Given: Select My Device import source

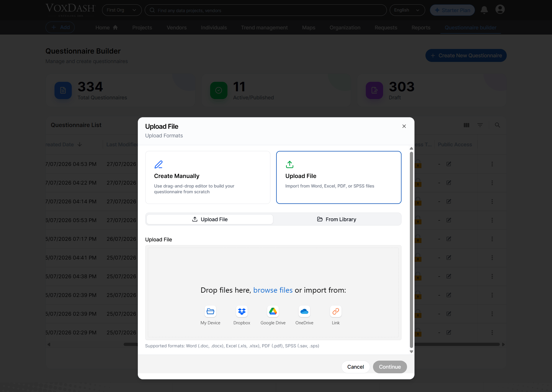Looking at the screenshot, I should coord(210,315).
